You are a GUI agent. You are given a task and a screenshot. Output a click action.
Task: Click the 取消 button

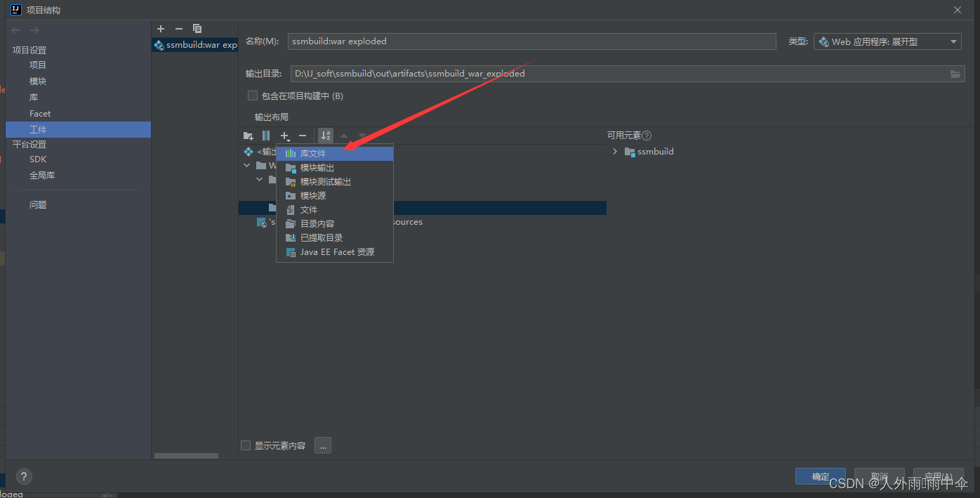tap(880, 476)
